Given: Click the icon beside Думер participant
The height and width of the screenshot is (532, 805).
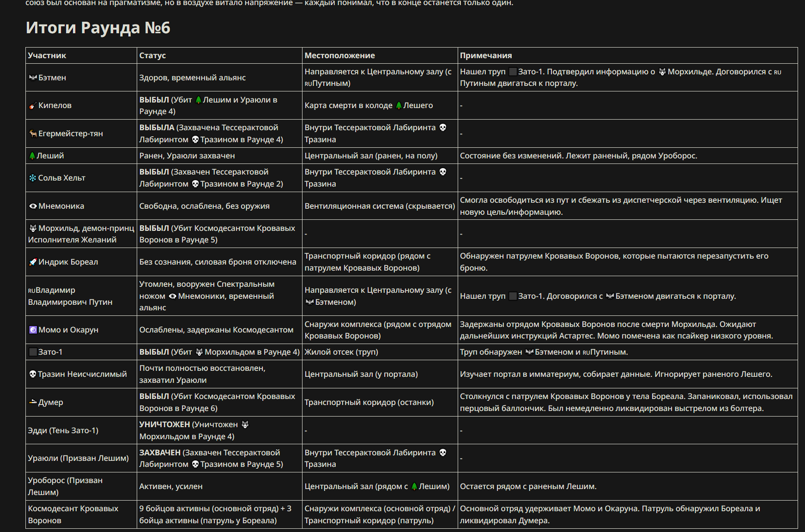Looking at the screenshot, I should coord(33,402).
